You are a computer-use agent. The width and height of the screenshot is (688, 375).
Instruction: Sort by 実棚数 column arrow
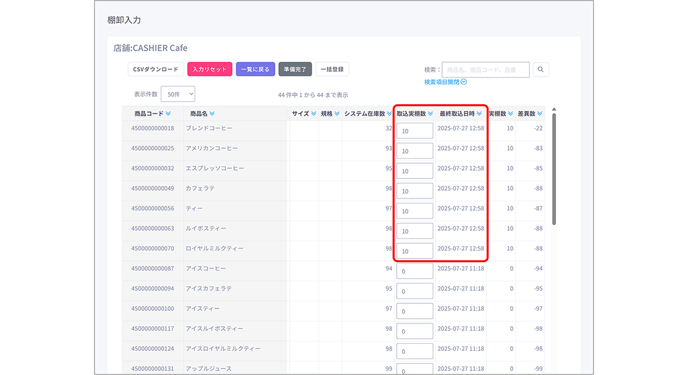[x=510, y=114]
